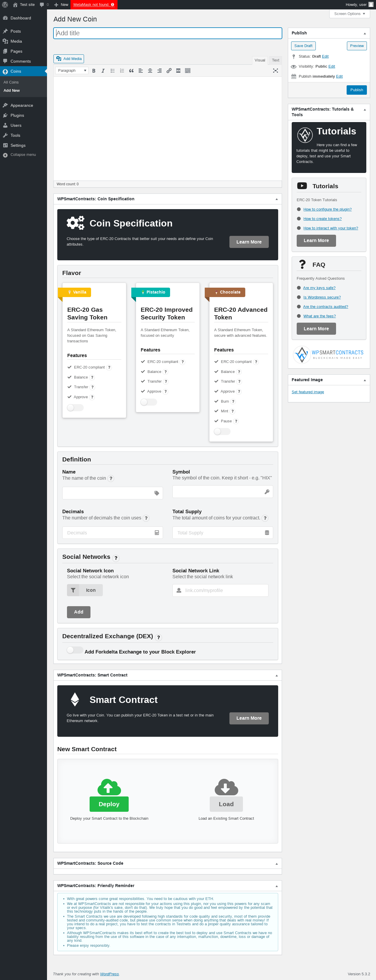Click help icon beside Total Supply description
Screen dimensions: 376x980
[265, 518]
